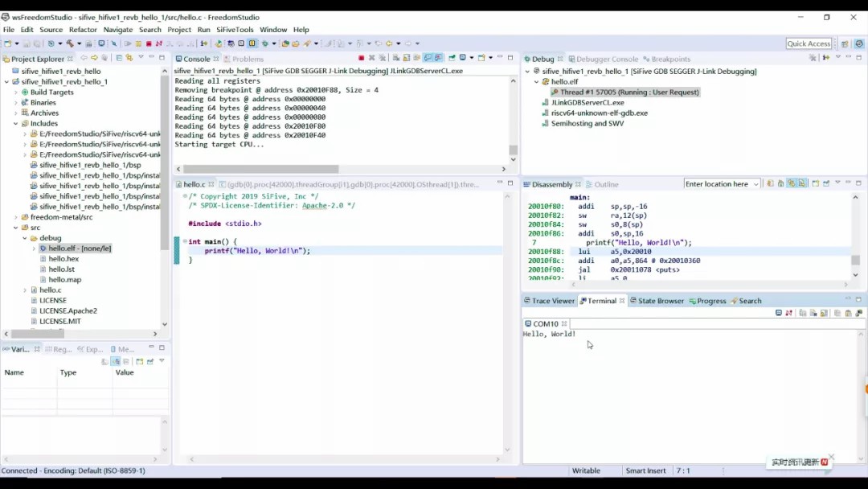Collapse debug folder under src
This screenshot has height=489, width=868.
(25, 238)
